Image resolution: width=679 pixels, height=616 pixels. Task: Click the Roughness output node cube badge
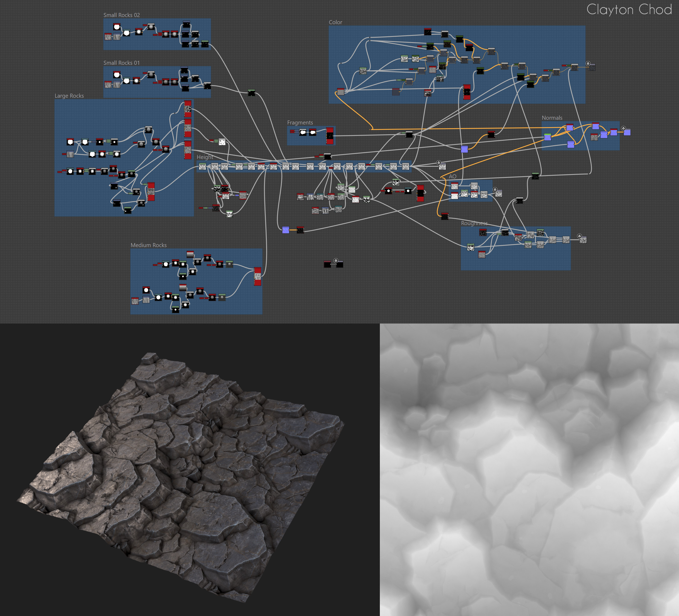tap(579, 236)
